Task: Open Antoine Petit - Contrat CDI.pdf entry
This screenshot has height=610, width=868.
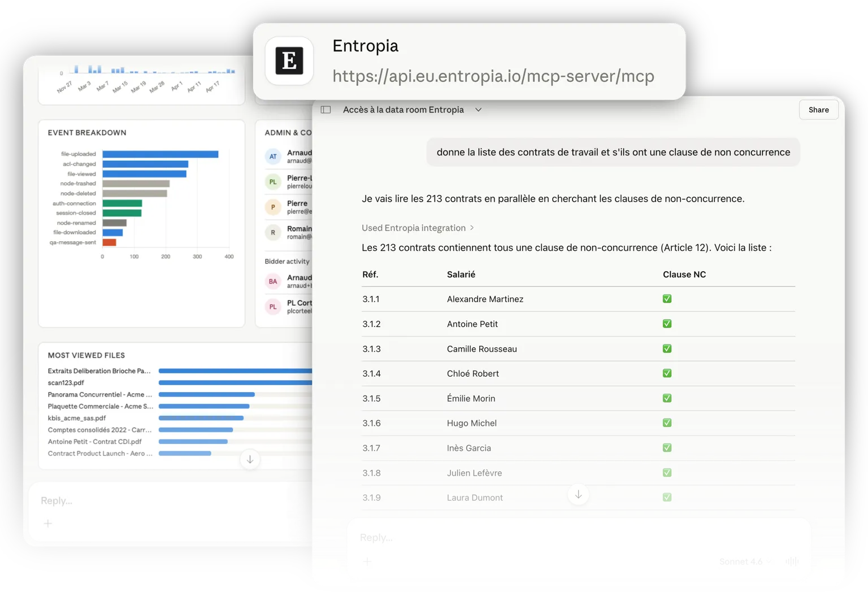Action: tap(95, 442)
